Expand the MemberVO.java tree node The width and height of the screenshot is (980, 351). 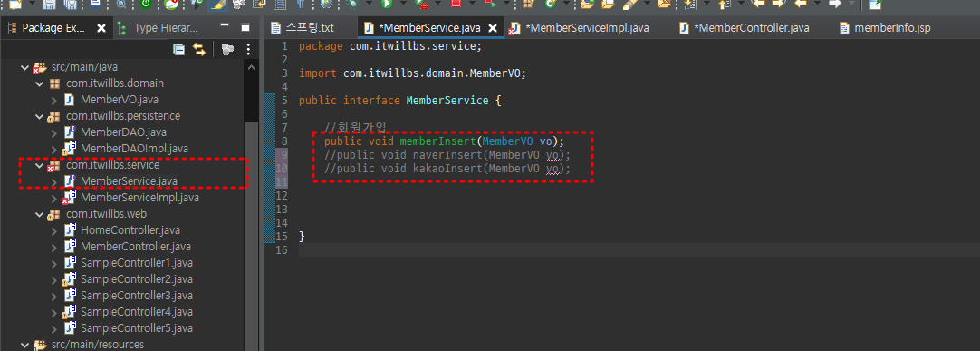(x=54, y=100)
